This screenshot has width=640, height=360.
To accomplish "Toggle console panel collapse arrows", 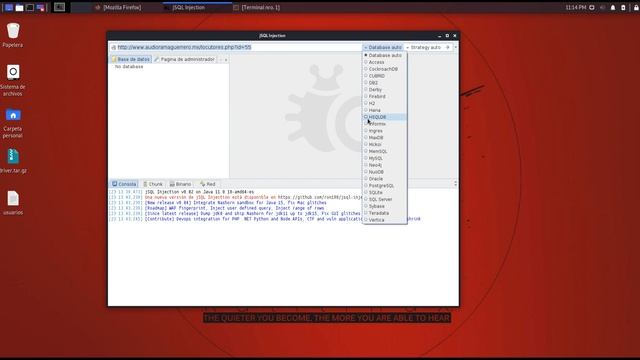I will pos(456,184).
